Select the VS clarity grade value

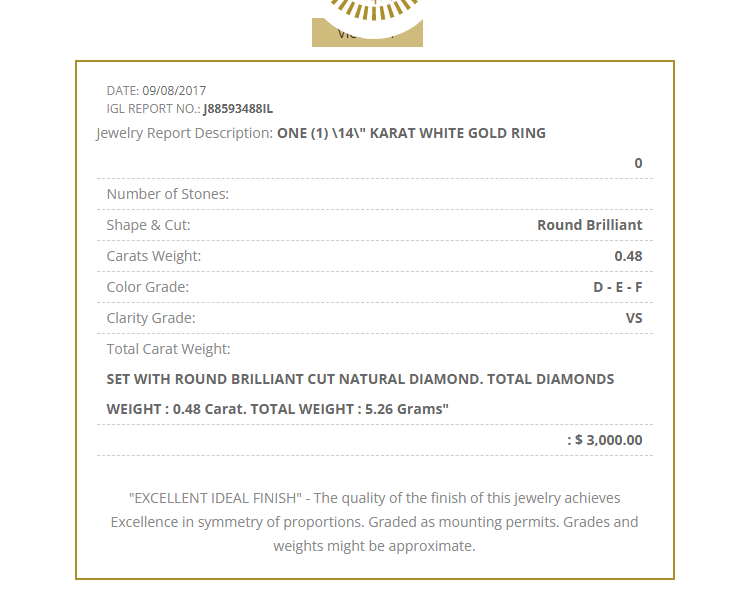(x=634, y=318)
